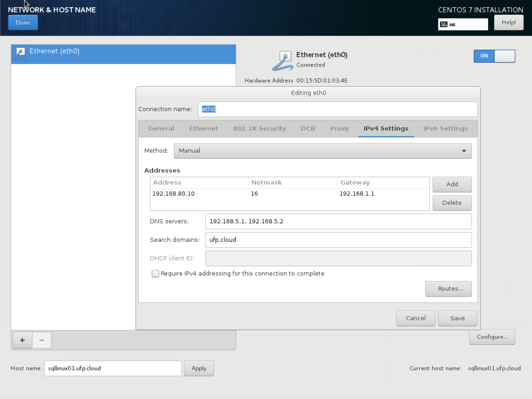Viewport: 532px width, 399px height.
Task: Click Done to leave network settings
Action: 23,22
